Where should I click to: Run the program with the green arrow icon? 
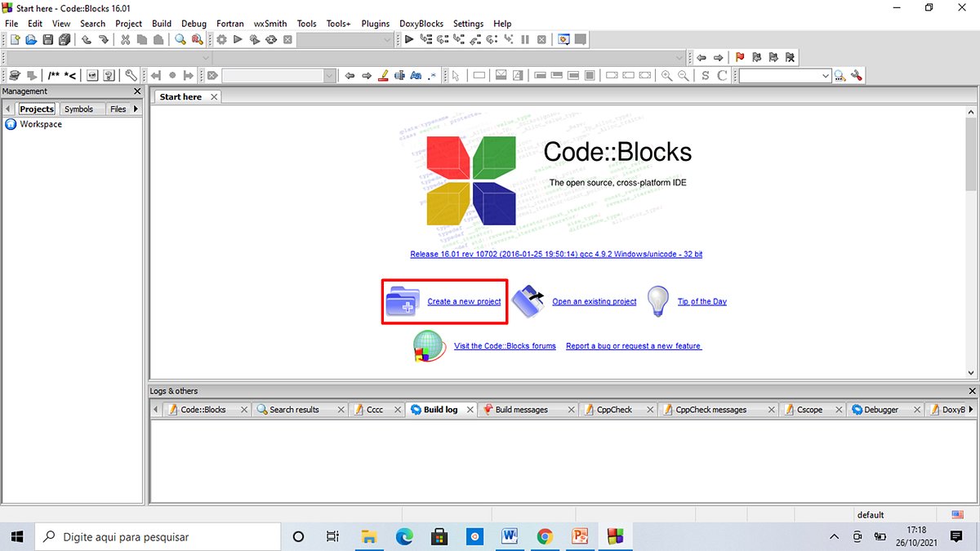236,39
